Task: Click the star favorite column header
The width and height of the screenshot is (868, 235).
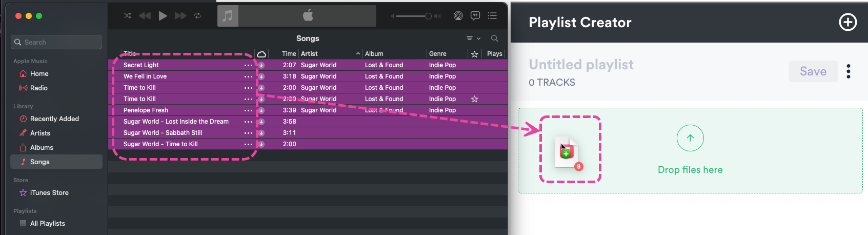Action: (475, 54)
